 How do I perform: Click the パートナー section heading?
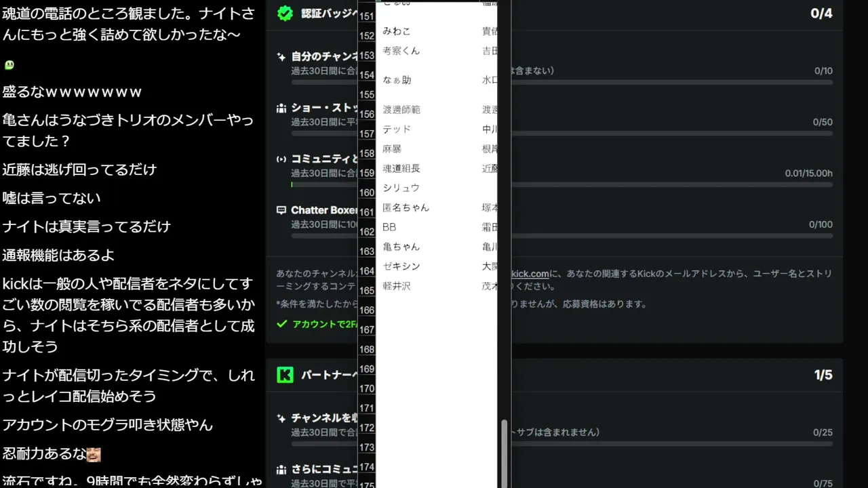(329, 375)
